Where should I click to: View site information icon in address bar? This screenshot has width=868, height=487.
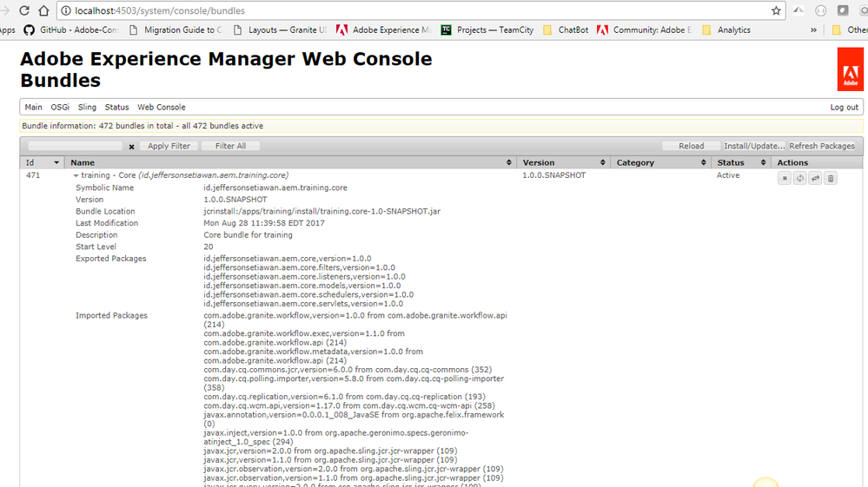click(x=66, y=10)
